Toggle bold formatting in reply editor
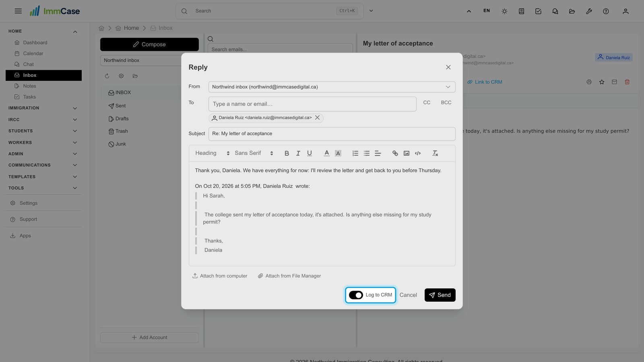This screenshot has height=362, width=644. [287, 153]
